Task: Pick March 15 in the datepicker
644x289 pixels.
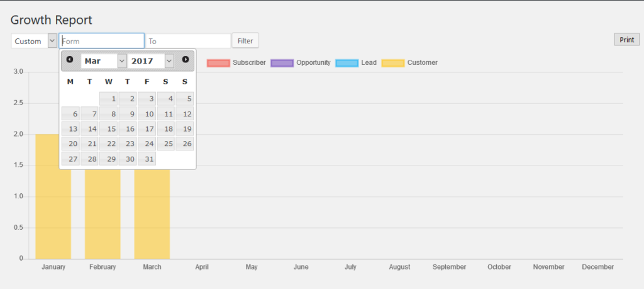Action: (109, 129)
